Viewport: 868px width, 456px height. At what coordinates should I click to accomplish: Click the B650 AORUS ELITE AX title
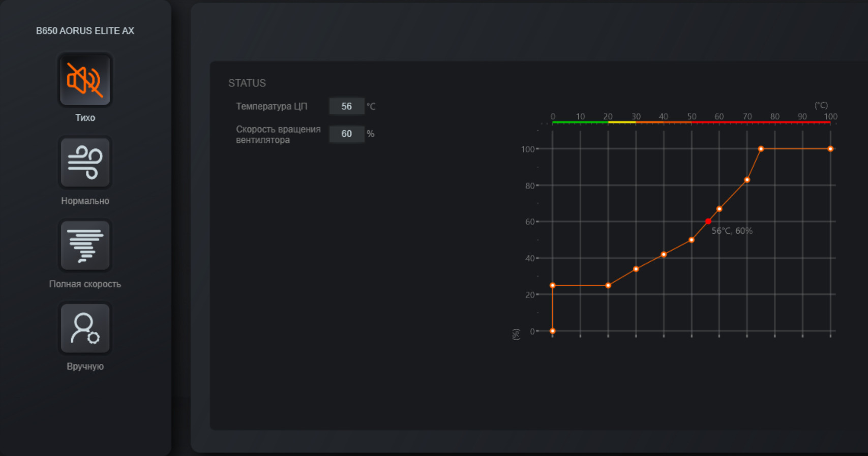click(x=85, y=31)
